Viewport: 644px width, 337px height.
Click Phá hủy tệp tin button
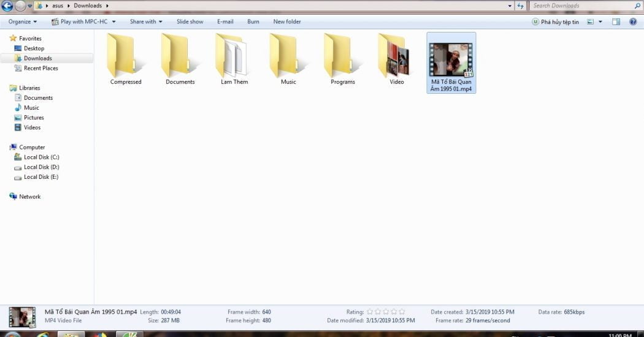click(x=555, y=22)
